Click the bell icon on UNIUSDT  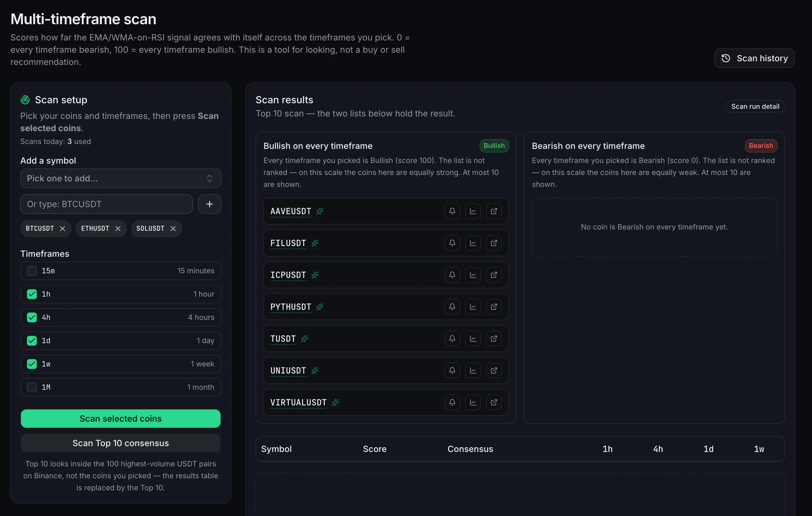(x=452, y=370)
